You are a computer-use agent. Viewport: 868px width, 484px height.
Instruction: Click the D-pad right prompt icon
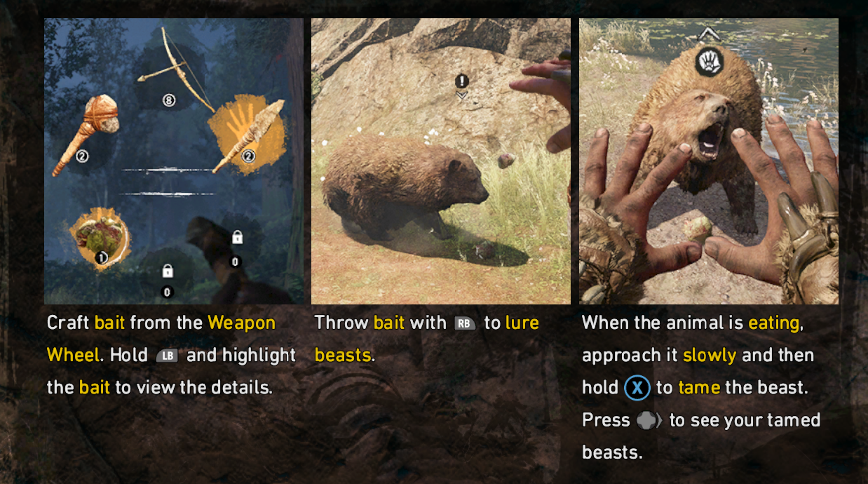pos(649,420)
